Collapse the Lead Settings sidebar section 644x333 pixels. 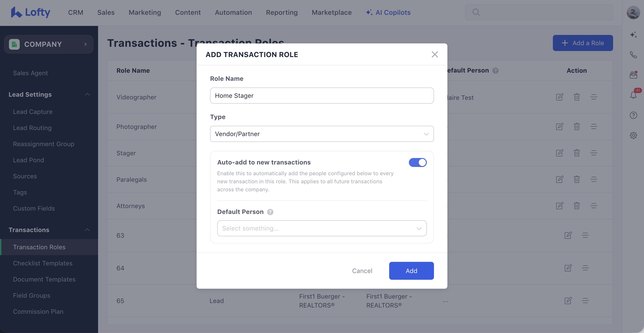point(87,94)
